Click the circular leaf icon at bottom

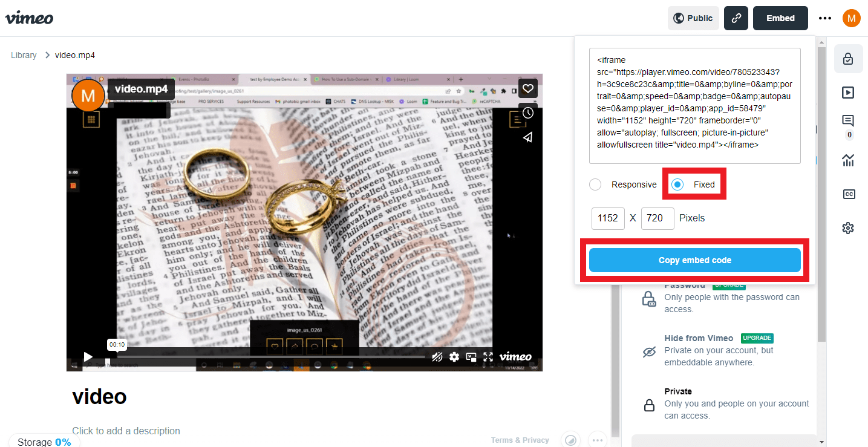click(x=570, y=440)
